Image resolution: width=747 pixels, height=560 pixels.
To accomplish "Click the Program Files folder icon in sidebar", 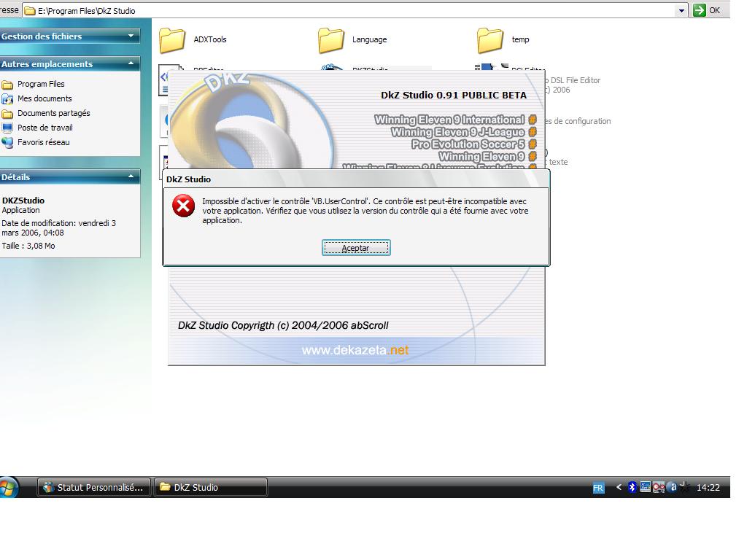I will pyautogui.click(x=7, y=85).
